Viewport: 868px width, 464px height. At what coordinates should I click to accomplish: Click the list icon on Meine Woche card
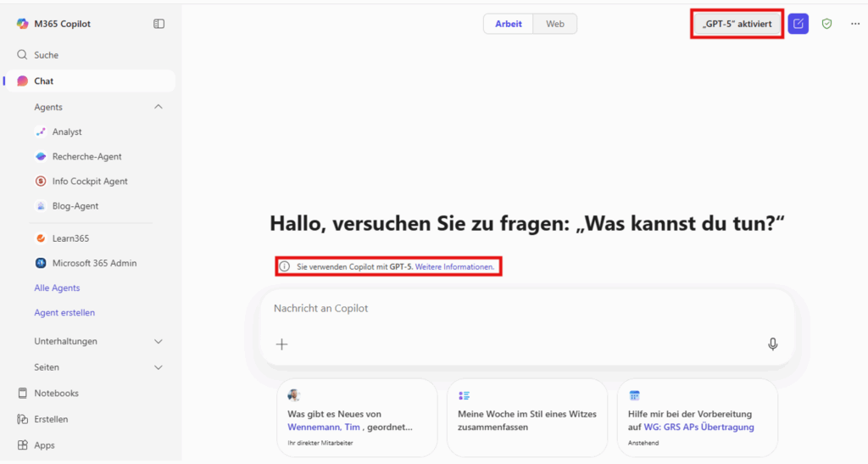[x=464, y=395]
